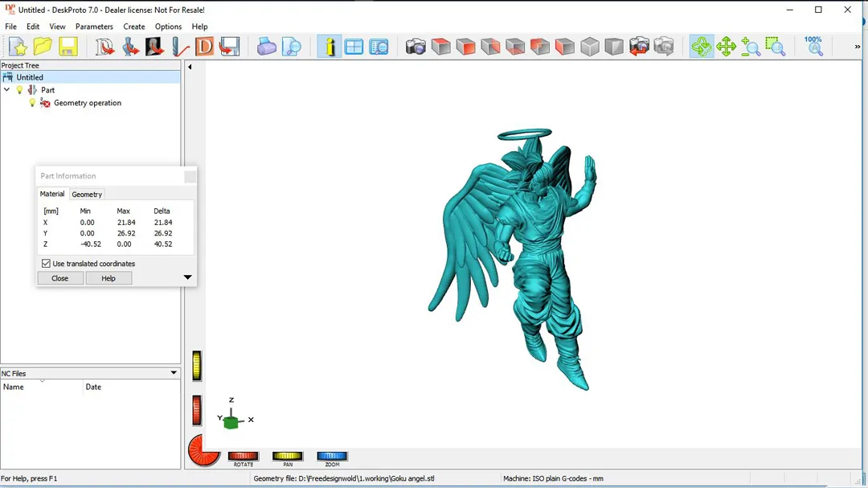The width and height of the screenshot is (868, 488).
Task: Click the red vertical thumbwheel
Action: pos(197,411)
